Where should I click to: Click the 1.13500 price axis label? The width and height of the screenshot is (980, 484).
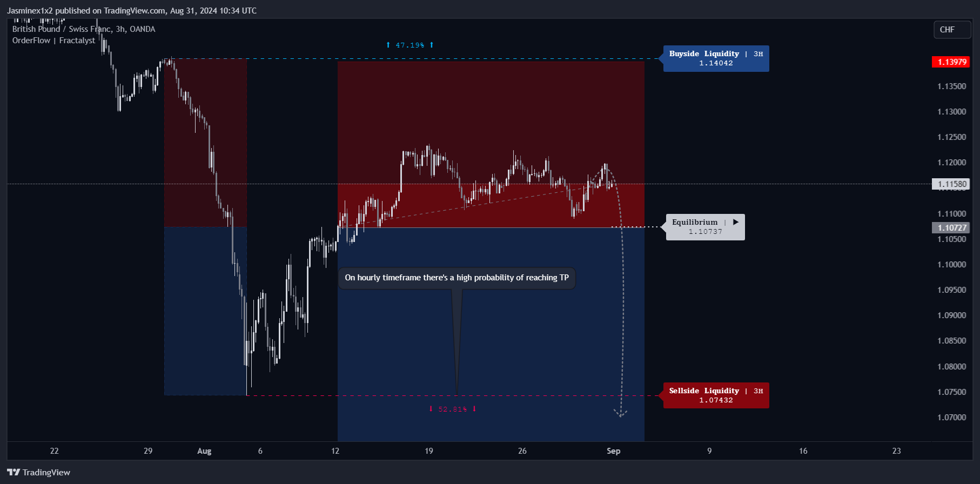(x=952, y=86)
